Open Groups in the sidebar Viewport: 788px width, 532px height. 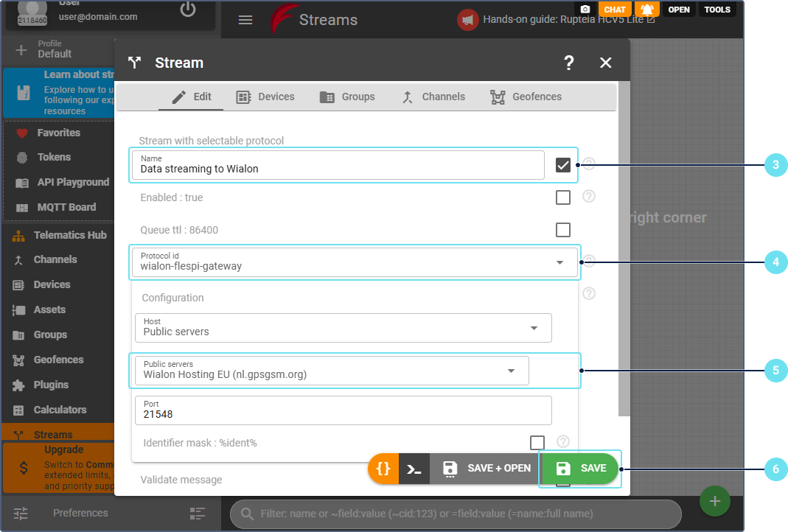[x=58, y=335]
